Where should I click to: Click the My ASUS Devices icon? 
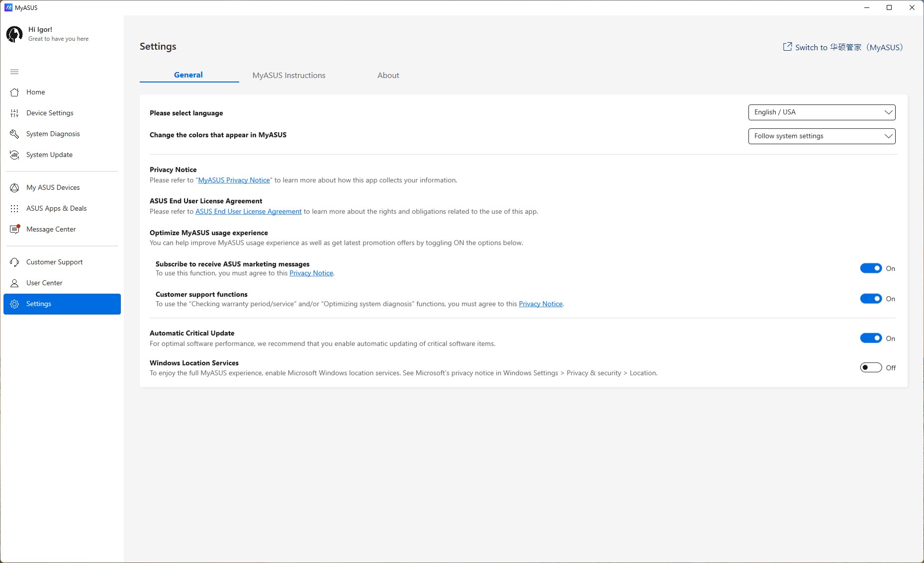pos(14,188)
